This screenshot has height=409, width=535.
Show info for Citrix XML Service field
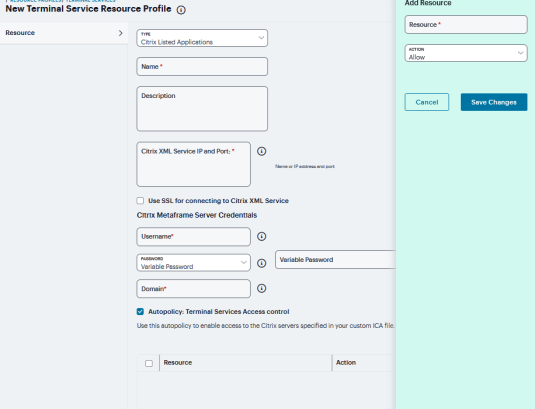pos(261,151)
